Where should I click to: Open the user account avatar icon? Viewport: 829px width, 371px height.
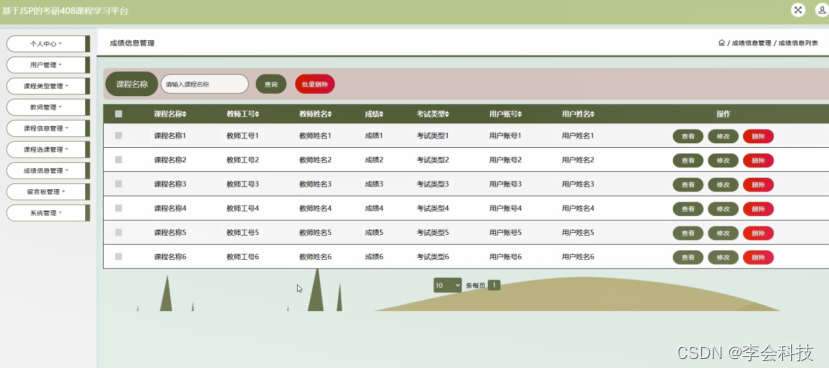[822, 10]
